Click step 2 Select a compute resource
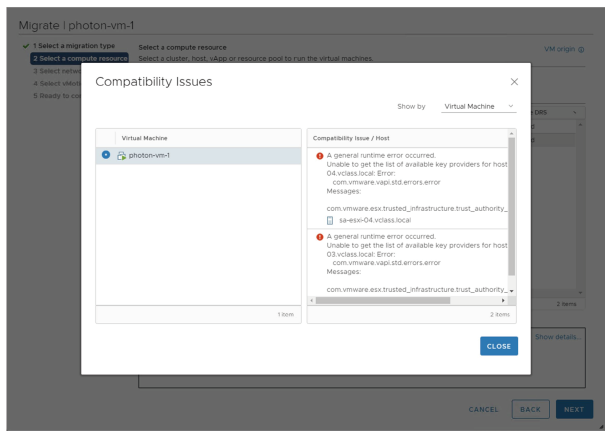612x438 pixels. tap(80, 58)
